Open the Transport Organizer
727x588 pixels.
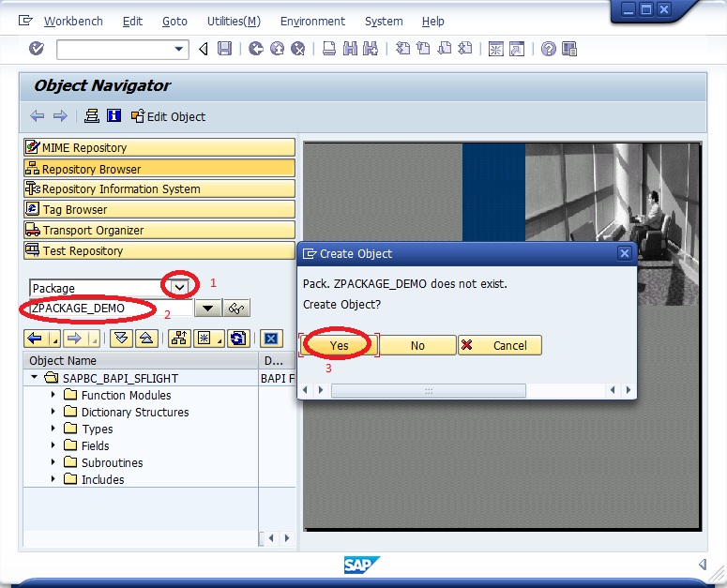(159, 231)
